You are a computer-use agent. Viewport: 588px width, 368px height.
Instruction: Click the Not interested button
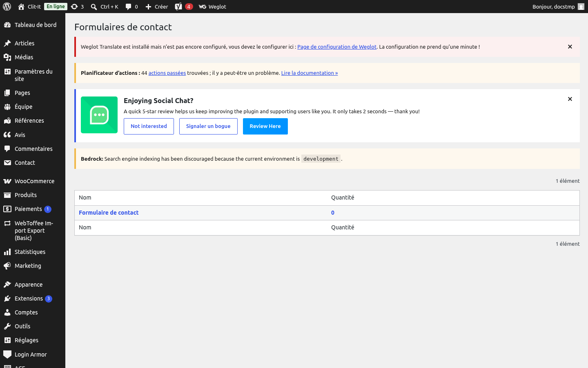[149, 126]
